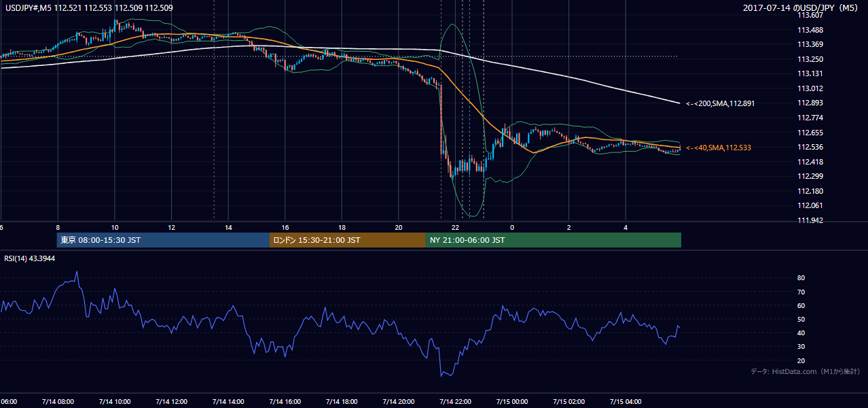
Task: Click the 7/14 12:00 bottom time label
Action: point(170,402)
